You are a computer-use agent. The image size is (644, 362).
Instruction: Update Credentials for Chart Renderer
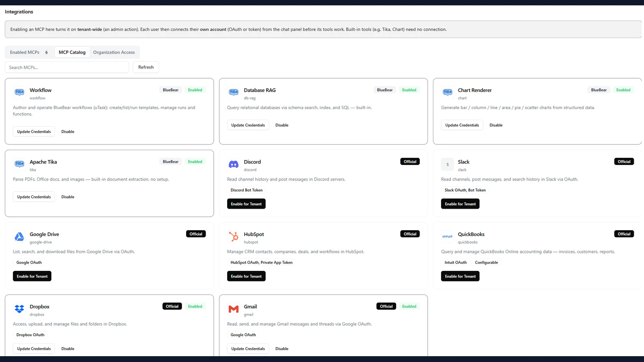462,125
